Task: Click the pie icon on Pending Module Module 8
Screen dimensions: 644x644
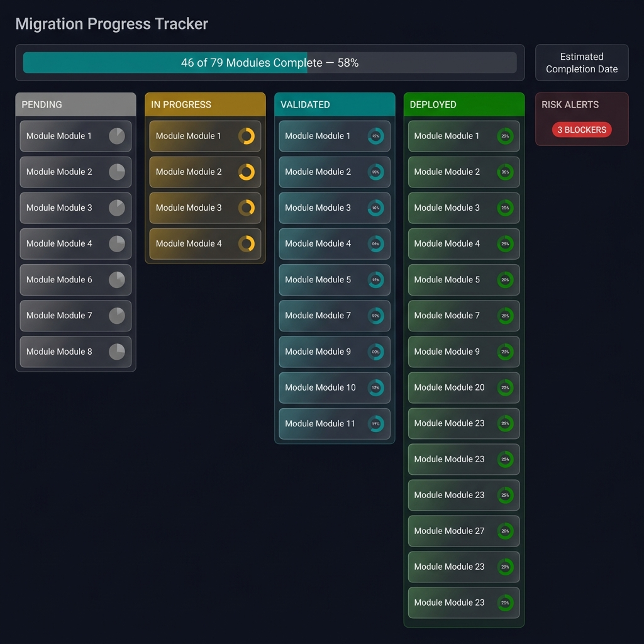Action: tap(116, 352)
